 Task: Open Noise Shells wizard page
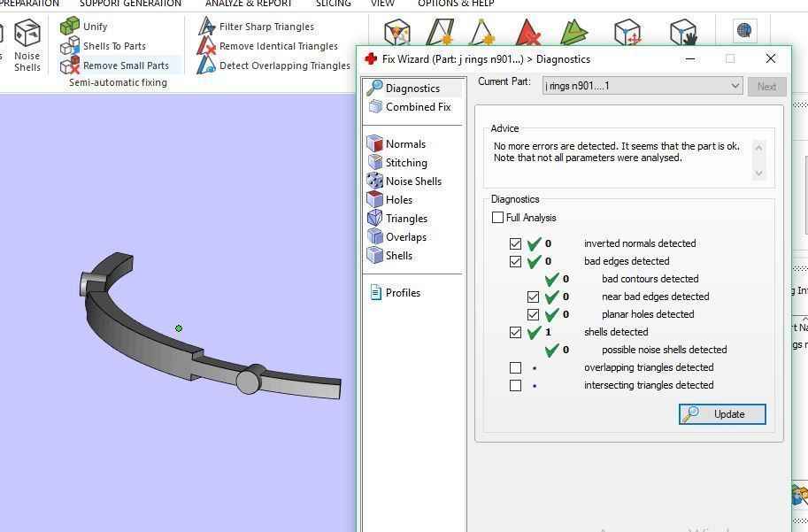point(404,181)
